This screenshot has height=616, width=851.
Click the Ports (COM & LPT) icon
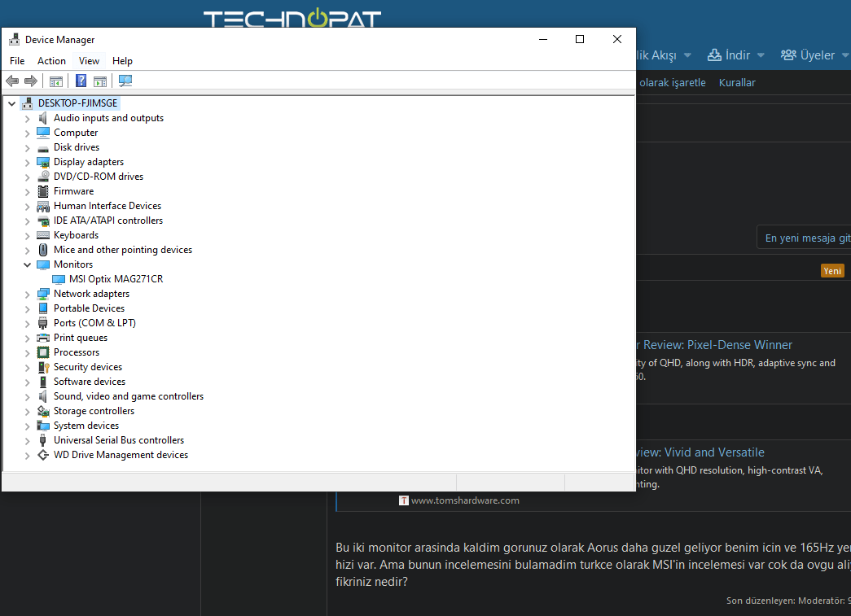click(x=43, y=323)
